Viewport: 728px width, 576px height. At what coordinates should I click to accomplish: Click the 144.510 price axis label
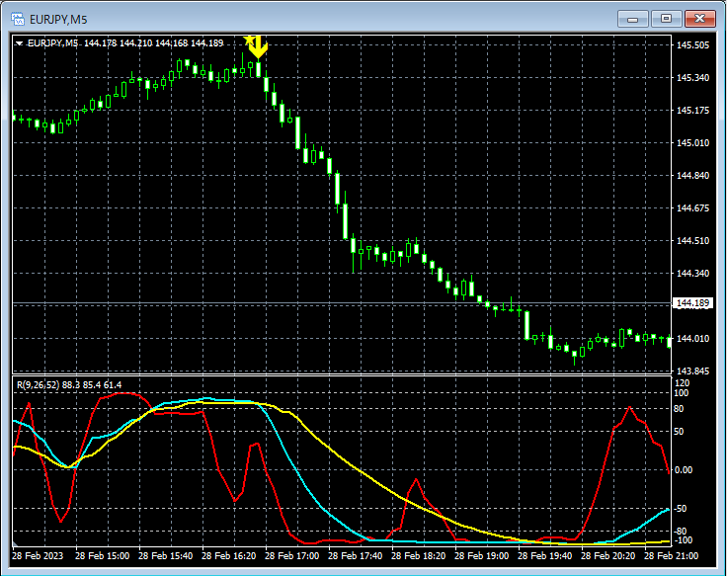click(691, 241)
